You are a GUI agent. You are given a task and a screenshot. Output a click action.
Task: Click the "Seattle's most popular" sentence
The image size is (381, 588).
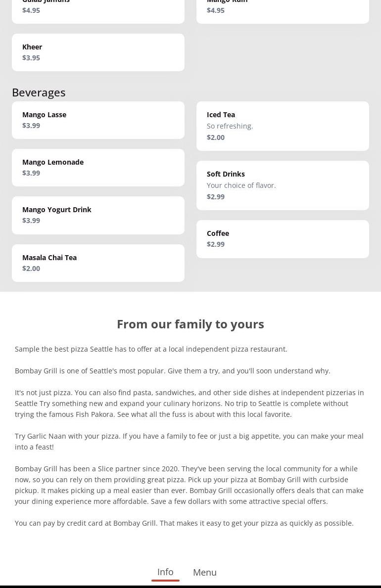(173, 370)
